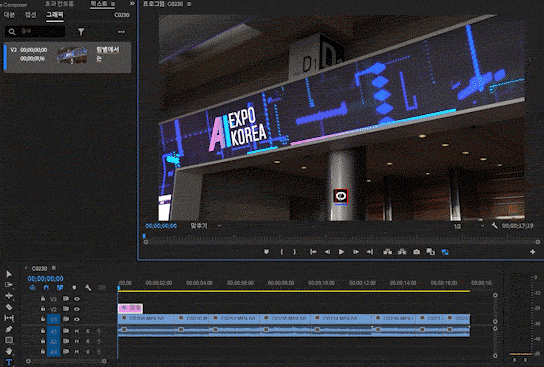Solo audio track A3
Viewport: 544px width, 367px height.
pyautogui.click(x=87, y=352)
